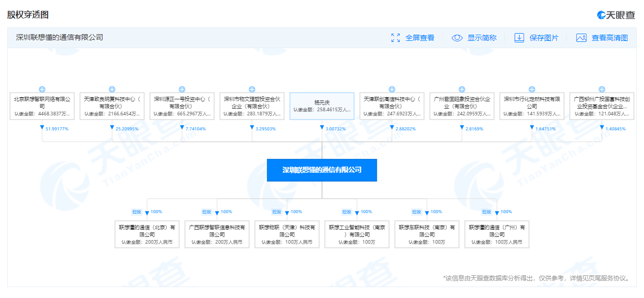Click the 2.88202% share percentage
The image size is (644, 298).
[x=405, y=129]
